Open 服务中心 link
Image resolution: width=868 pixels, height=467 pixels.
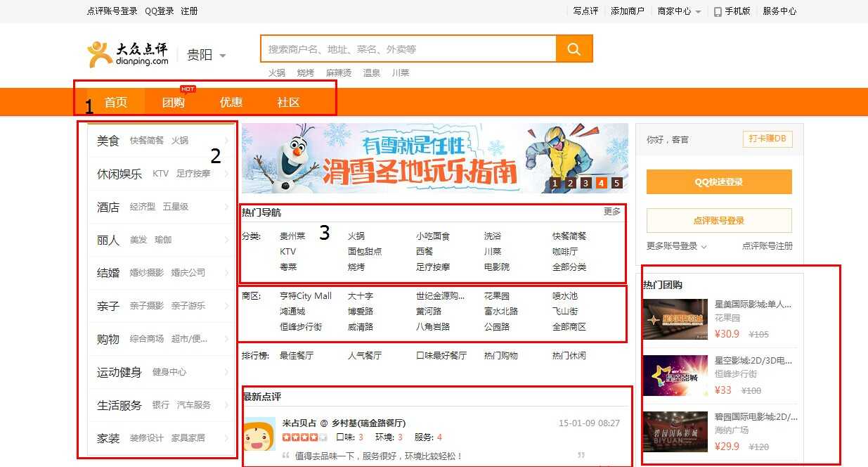point(780,11)
